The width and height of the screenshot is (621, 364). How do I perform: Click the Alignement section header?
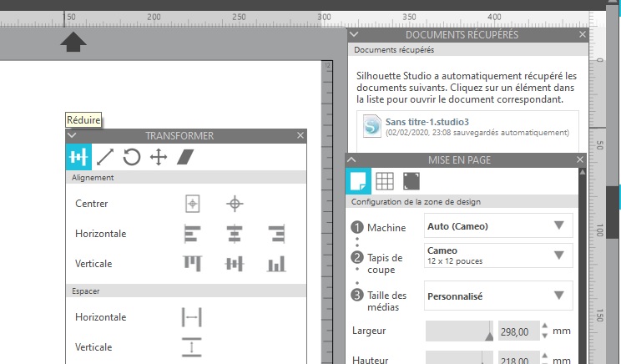pos(186,178)
